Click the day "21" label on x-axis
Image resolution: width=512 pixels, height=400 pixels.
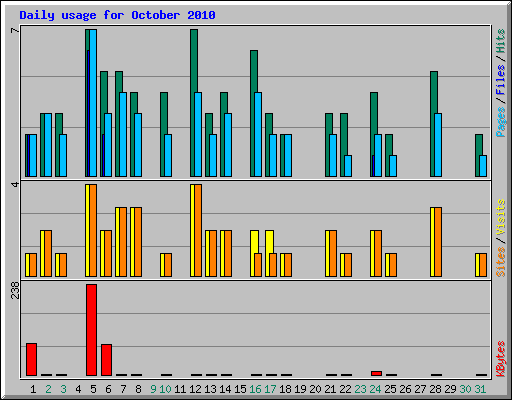coord(330,389)
